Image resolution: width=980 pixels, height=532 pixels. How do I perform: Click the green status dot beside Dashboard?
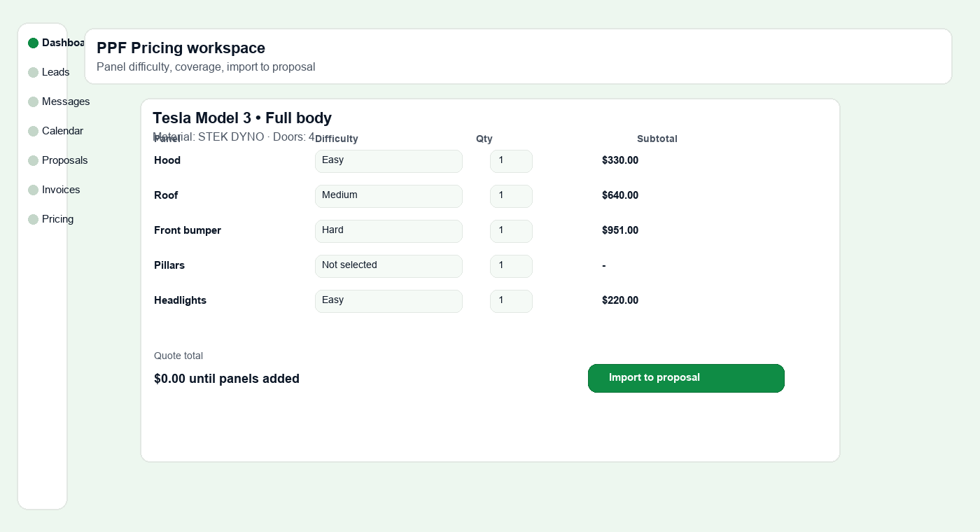[x=34, y=43]
